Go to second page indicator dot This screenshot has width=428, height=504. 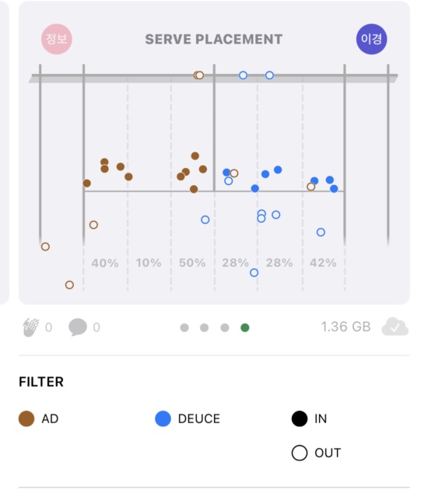(x=204, y=327)
